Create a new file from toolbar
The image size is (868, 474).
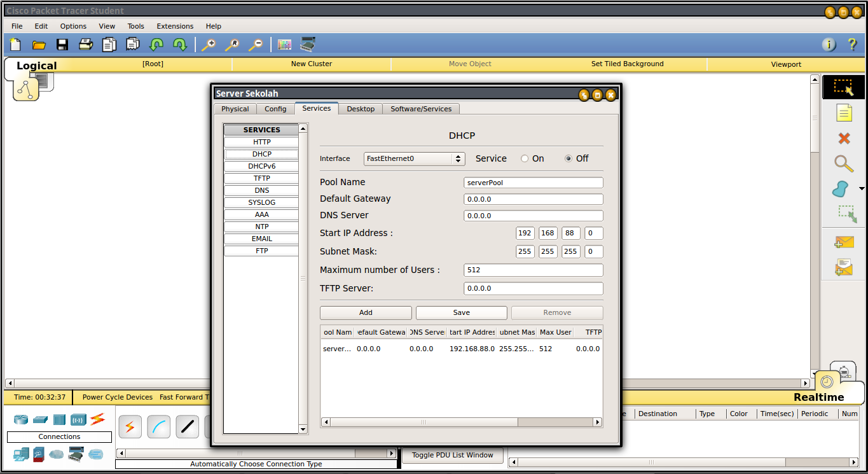click(15, 45)
